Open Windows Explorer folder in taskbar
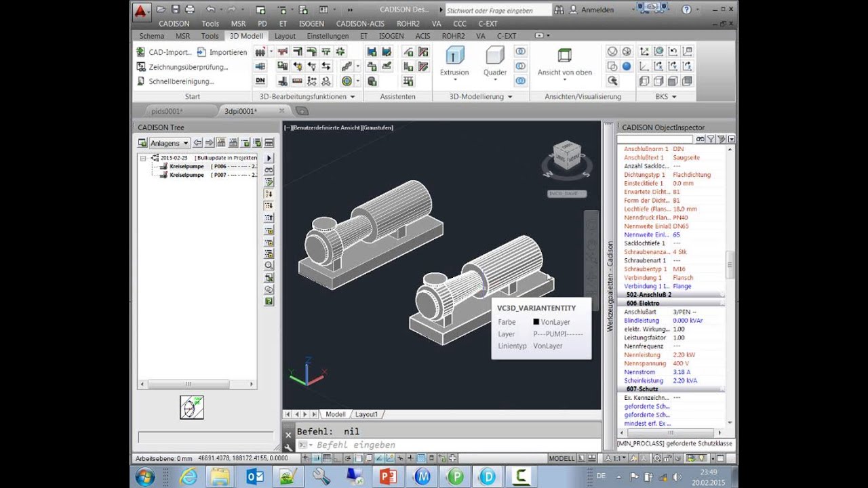The width and height of the screenshot is (868, 488). tap(219, 476)
